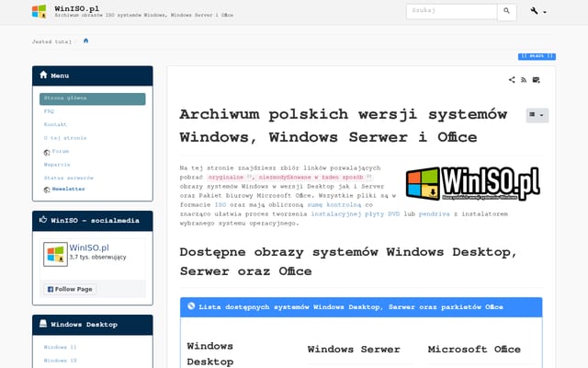588x368 pixels.
Task: Open the Status serwerów menu item
Action: 69,178
